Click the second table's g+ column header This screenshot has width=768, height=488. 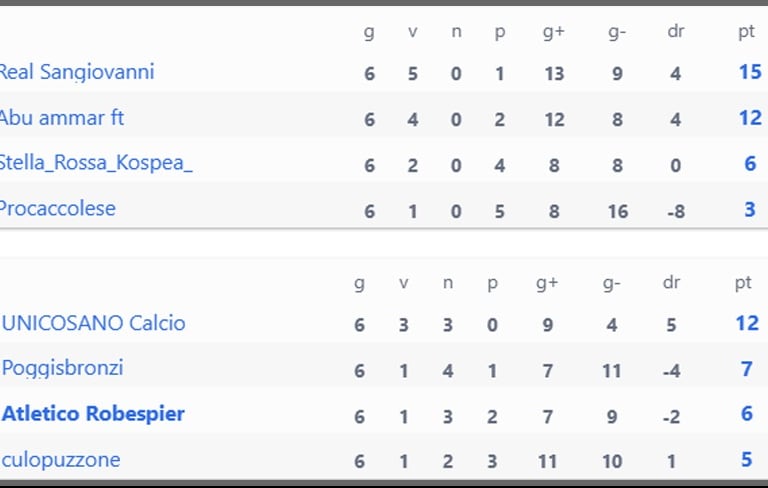pyautogui.click(x=547, y=283)
